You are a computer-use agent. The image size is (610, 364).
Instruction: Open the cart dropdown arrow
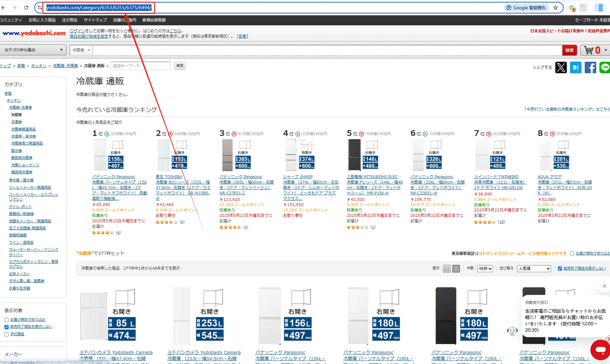(605, 50)
